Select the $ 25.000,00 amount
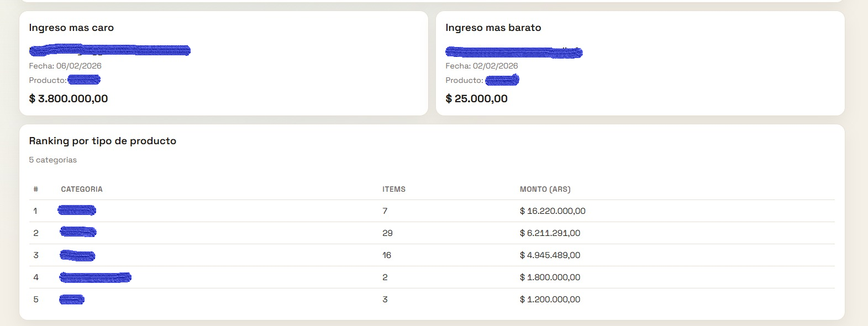868x326 pixels. pyautogui.click(x=477, y=99)
